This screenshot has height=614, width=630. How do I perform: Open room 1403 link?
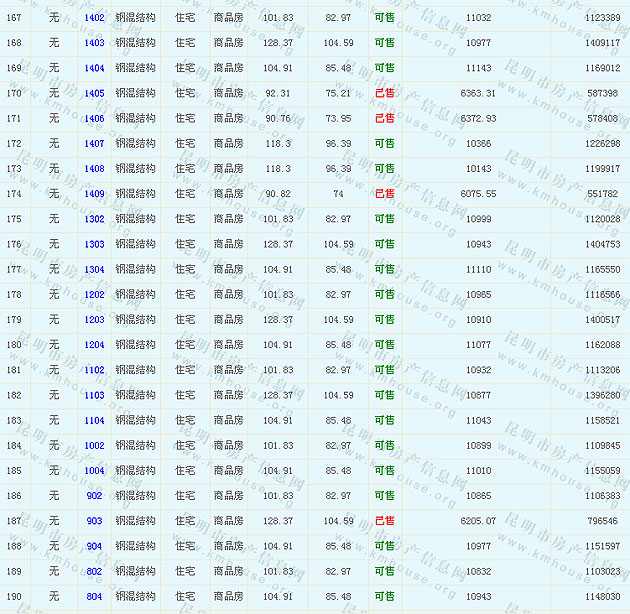[94, 43]
